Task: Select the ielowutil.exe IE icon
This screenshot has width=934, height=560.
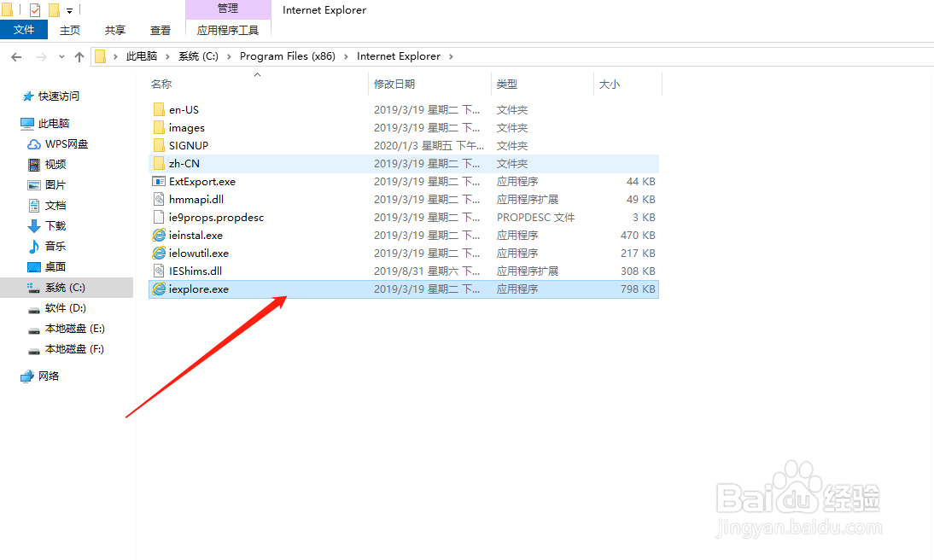Action: coord(159,253)
